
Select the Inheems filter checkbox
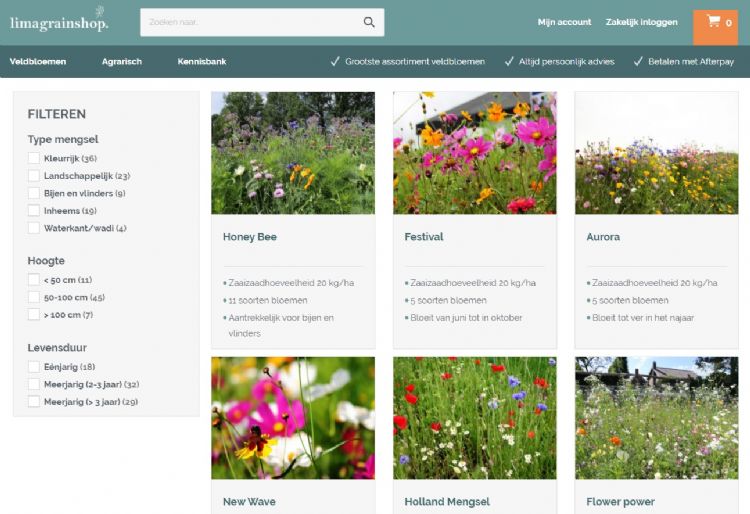point(34,211)
